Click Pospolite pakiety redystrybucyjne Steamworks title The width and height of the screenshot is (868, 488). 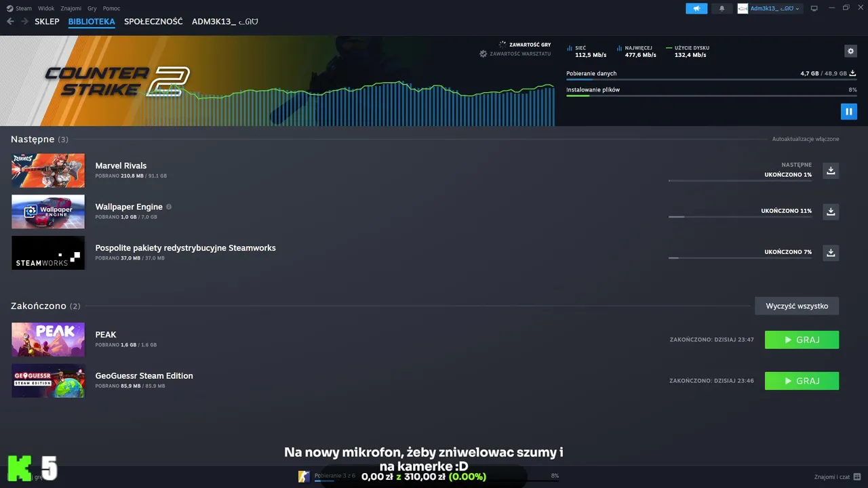[185, 248]
